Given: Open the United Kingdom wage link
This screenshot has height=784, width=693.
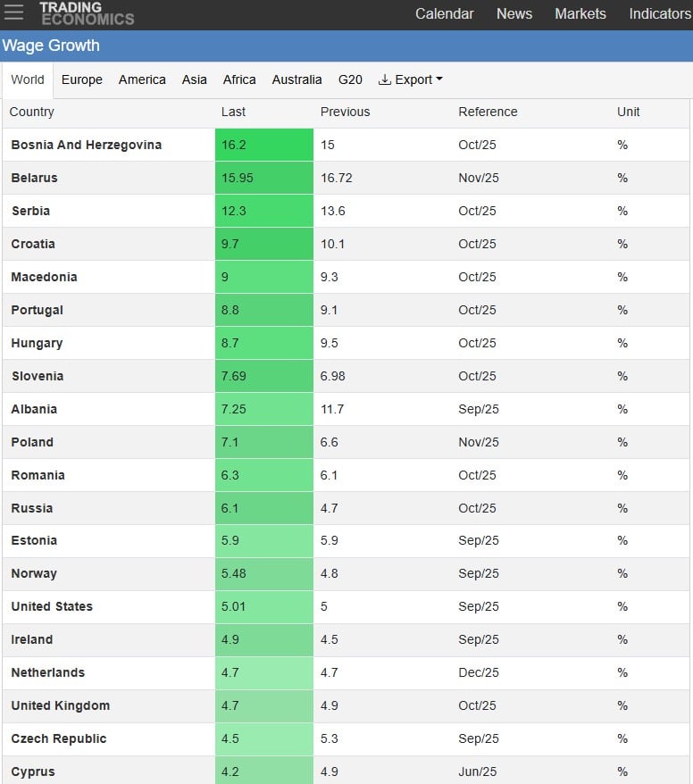Looking at the screenshot, I should (x=61, y=705).
